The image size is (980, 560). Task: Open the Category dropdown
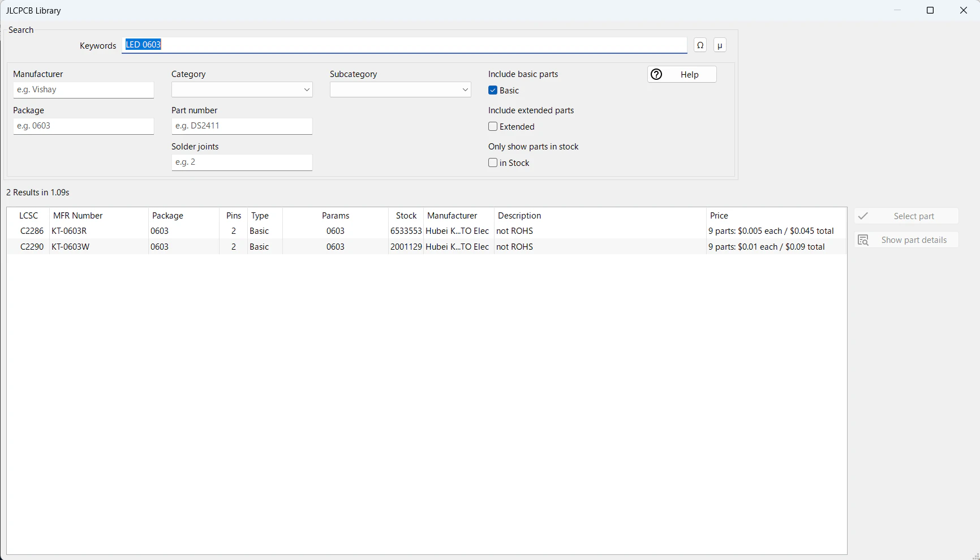point(242,89)
